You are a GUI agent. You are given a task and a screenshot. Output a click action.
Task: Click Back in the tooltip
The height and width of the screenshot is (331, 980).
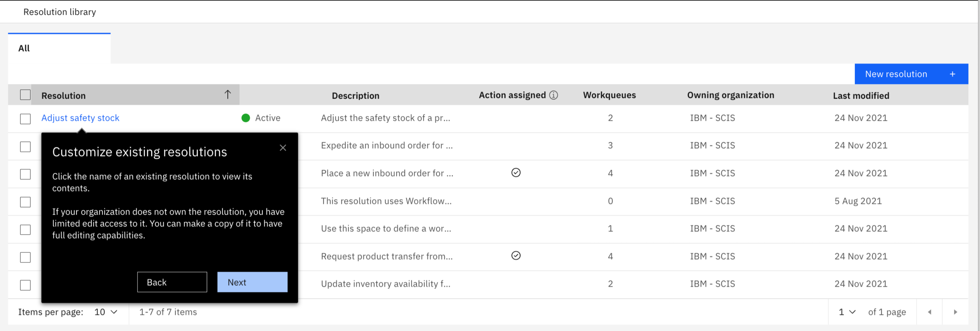coord(172,282)
